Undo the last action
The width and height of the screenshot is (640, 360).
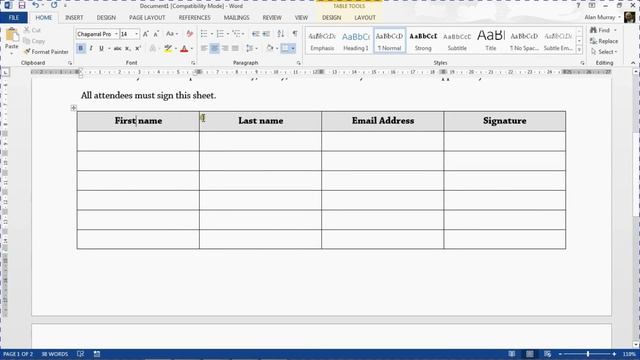point(36,5)
